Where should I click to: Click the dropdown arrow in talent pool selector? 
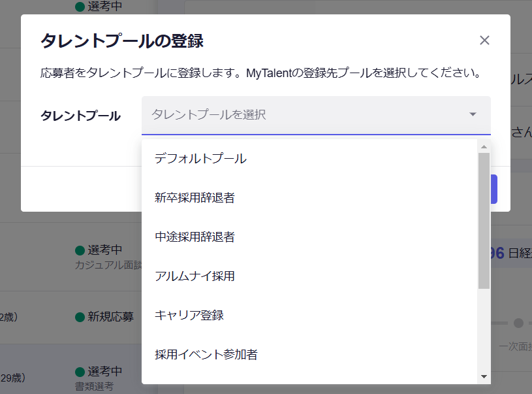click(473, 115)
